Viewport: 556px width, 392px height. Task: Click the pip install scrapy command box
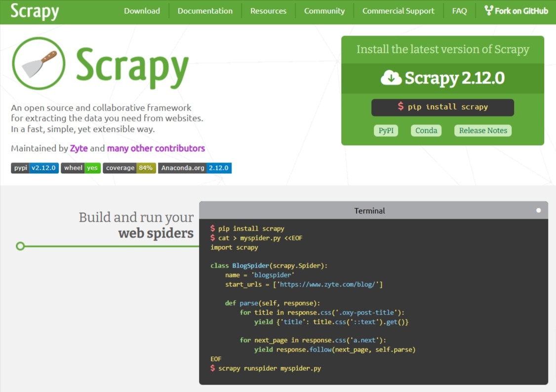point(442,108)
